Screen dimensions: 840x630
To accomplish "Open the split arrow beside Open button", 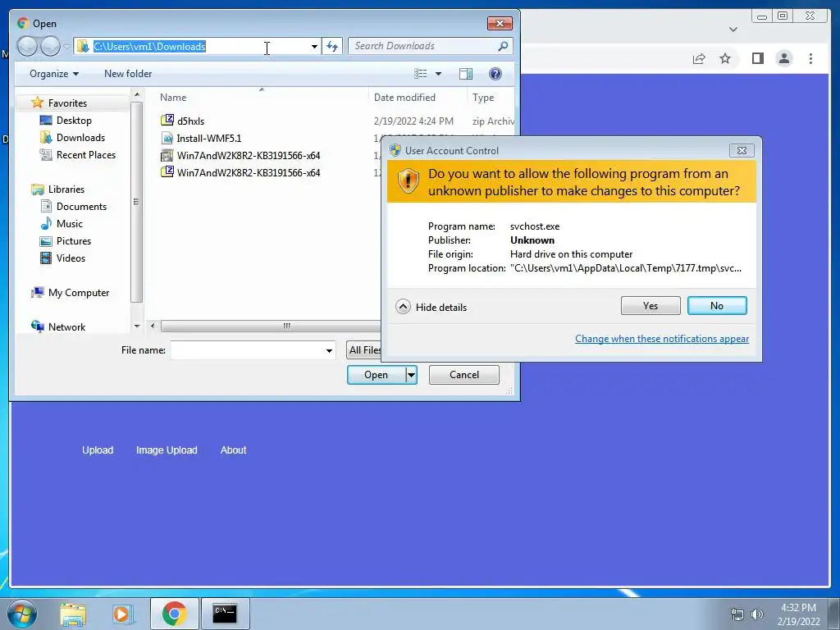I will (411, 375).
